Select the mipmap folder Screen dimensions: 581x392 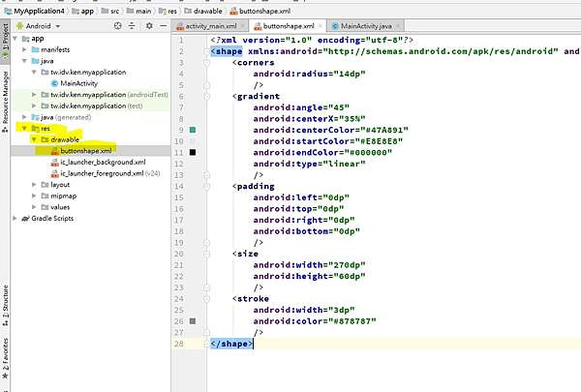pos(58,196)
